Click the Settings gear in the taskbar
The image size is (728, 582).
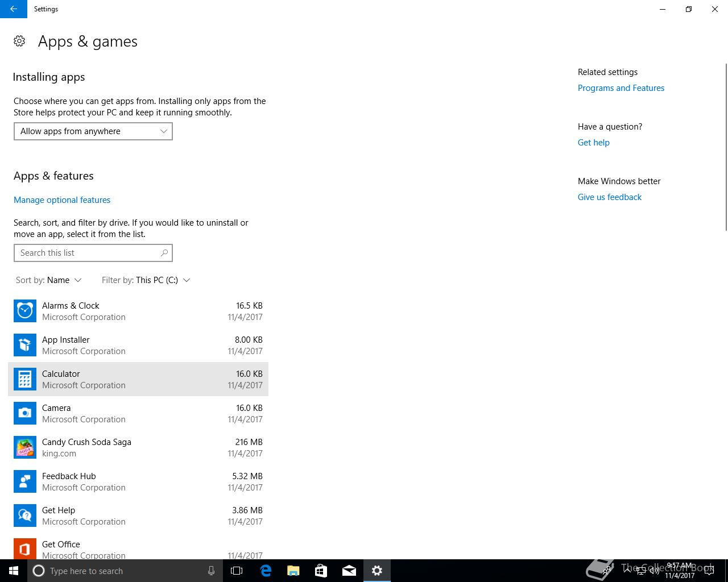click(377, 571)
